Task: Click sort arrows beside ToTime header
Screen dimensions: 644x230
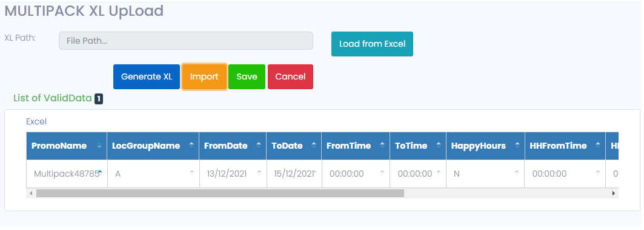Action: (x=439, y=146)
